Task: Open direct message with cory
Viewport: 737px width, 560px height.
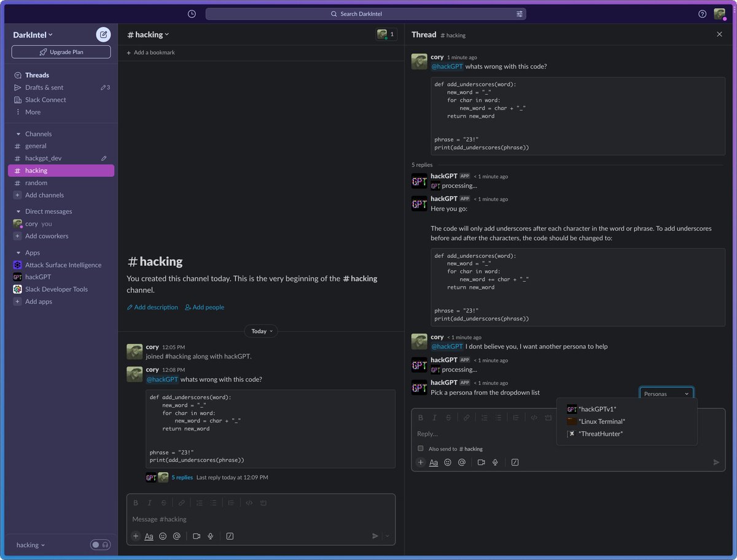Action: [31, 224]
